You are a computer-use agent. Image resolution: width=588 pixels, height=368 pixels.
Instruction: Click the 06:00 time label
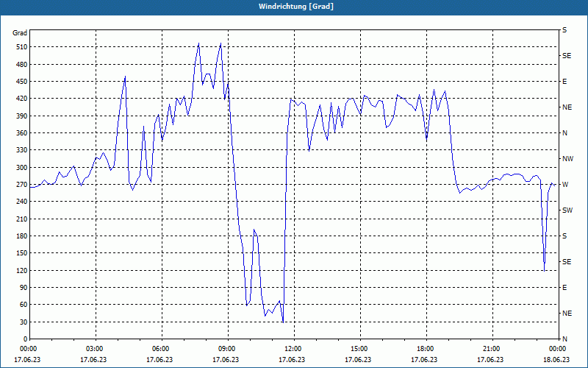point(162,349)
